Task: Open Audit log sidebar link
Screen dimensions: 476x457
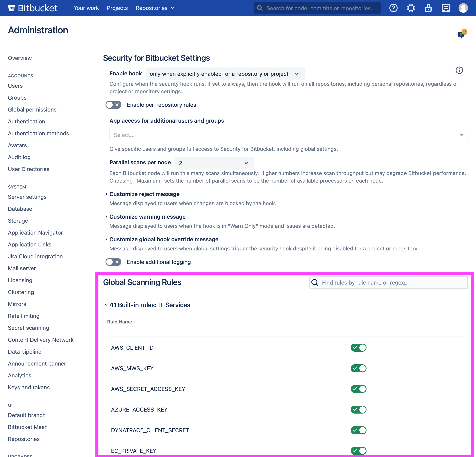Action: [19, 157]
